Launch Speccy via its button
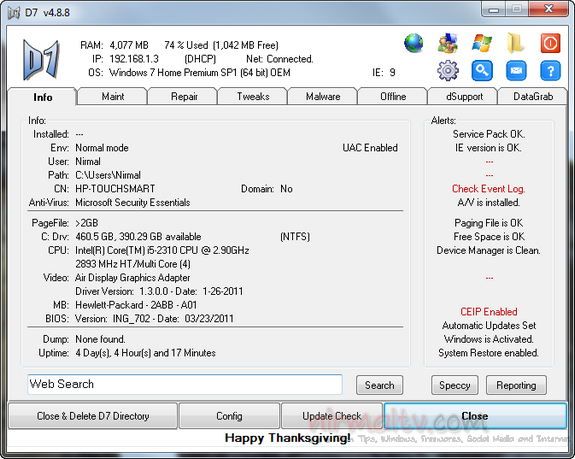The width and height of the screenshot is (575, 459). [455, 385]
